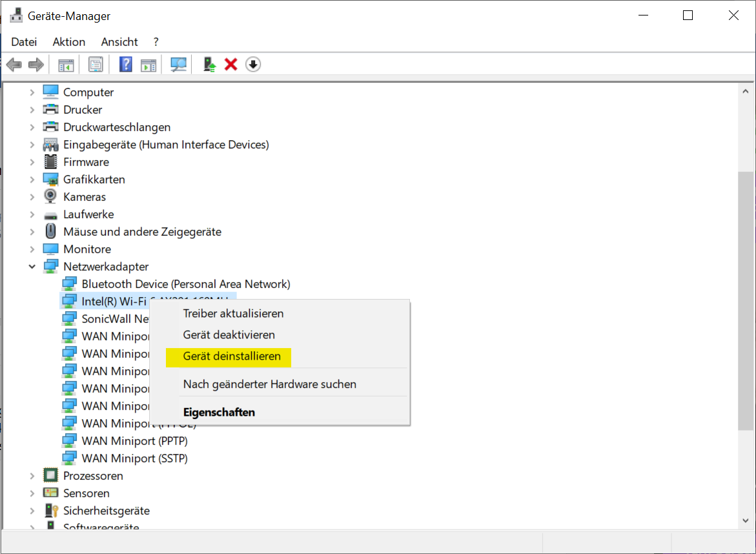Click the scrollbar down arrow

tap(746, 520)
